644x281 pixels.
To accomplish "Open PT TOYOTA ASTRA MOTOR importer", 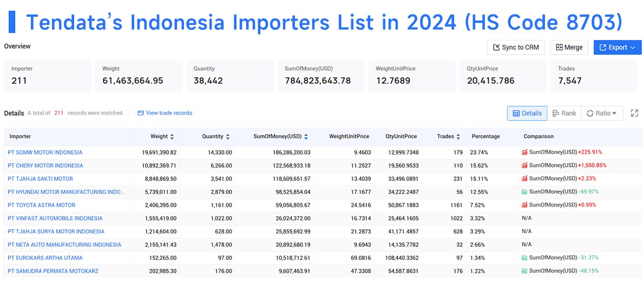I will (42, 205).
